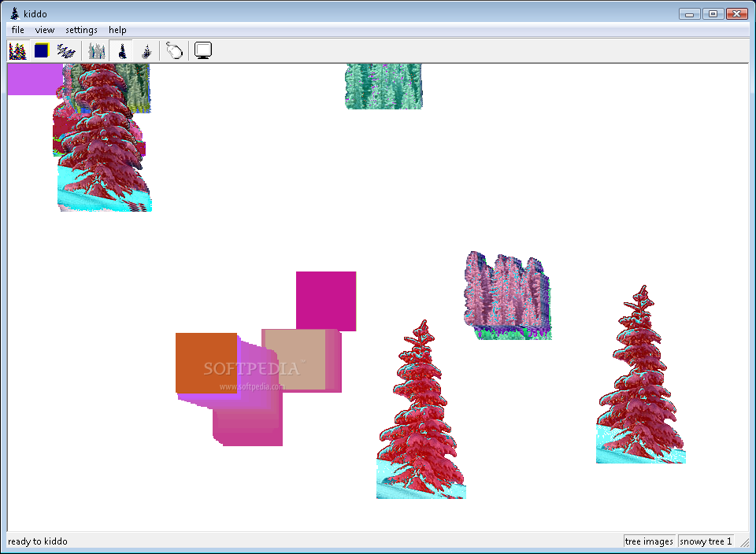Maximize the kiddo window

[713, 13]
